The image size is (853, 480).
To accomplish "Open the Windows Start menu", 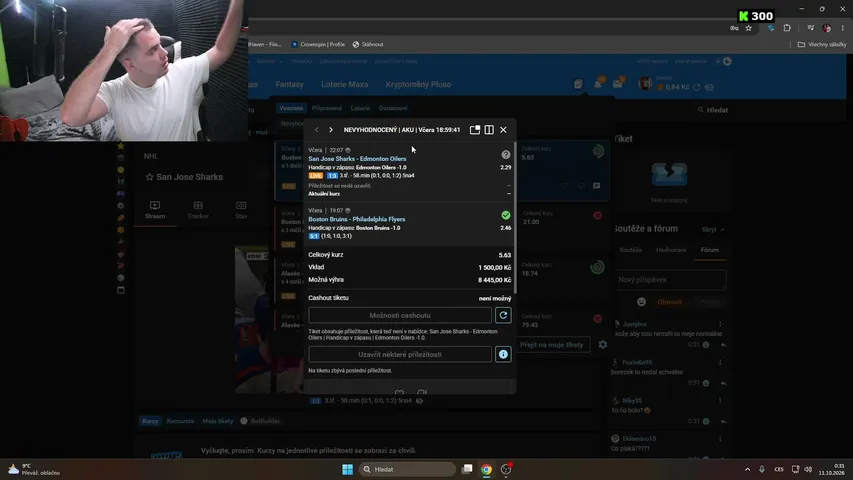I will pyautogui.click(x=348, y=469).
